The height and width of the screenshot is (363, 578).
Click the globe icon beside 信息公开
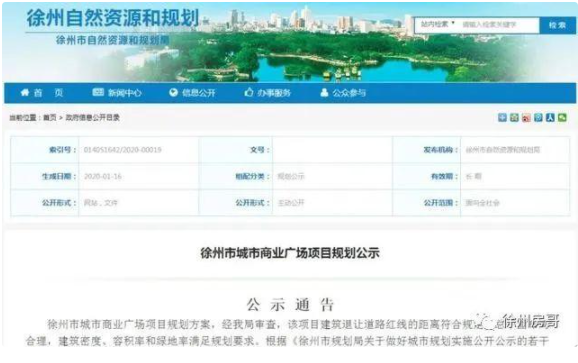point(173,93)
